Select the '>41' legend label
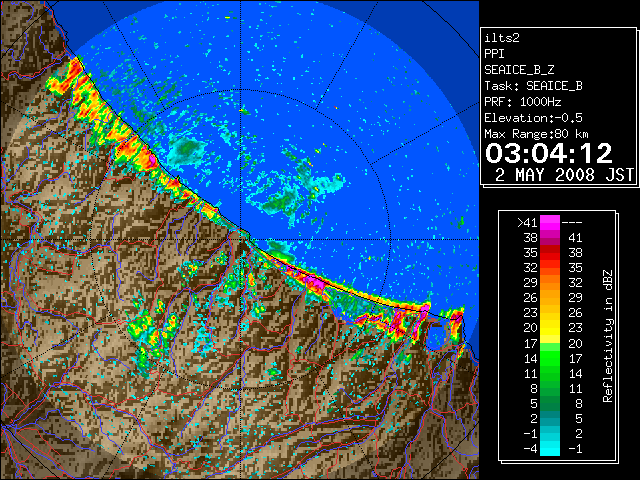 point(527,222)
